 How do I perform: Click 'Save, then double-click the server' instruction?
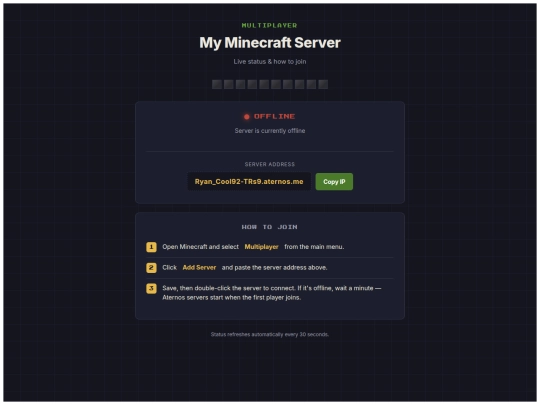pos(272,293)
